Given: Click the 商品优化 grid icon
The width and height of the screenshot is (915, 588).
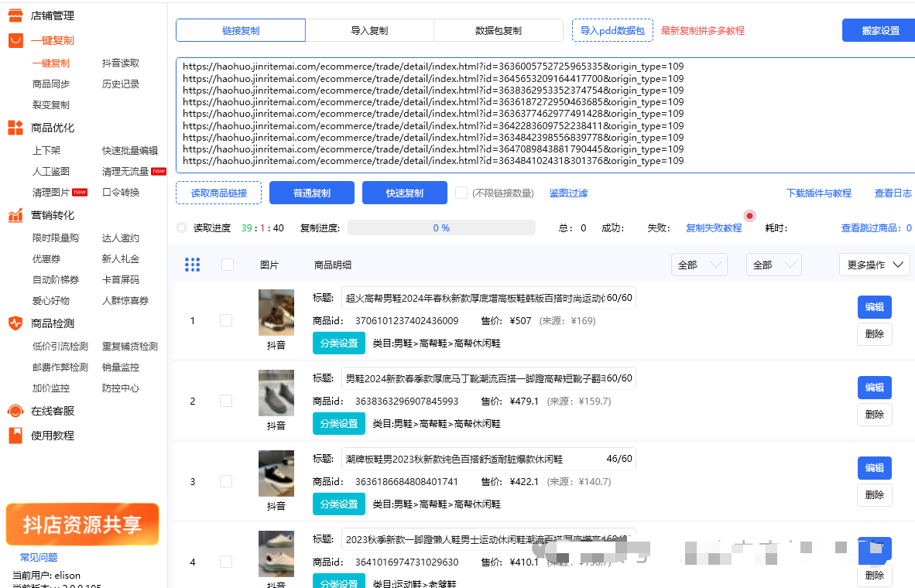Looking at the screenshot, I should (15, 128).
